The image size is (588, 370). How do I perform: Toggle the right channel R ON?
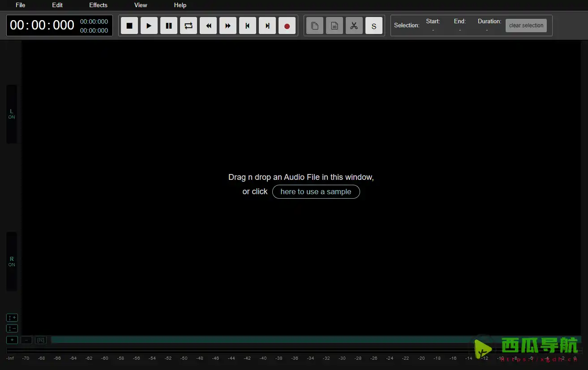pos(12,261)
